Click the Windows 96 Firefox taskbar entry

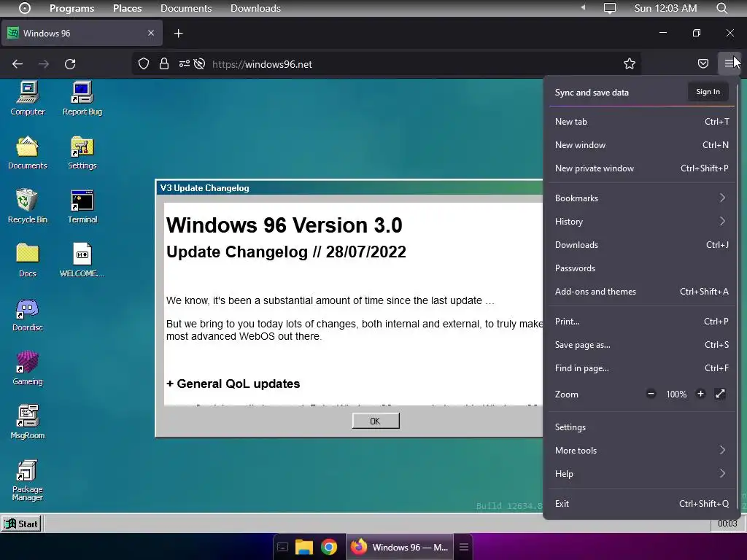click(400, 547)
